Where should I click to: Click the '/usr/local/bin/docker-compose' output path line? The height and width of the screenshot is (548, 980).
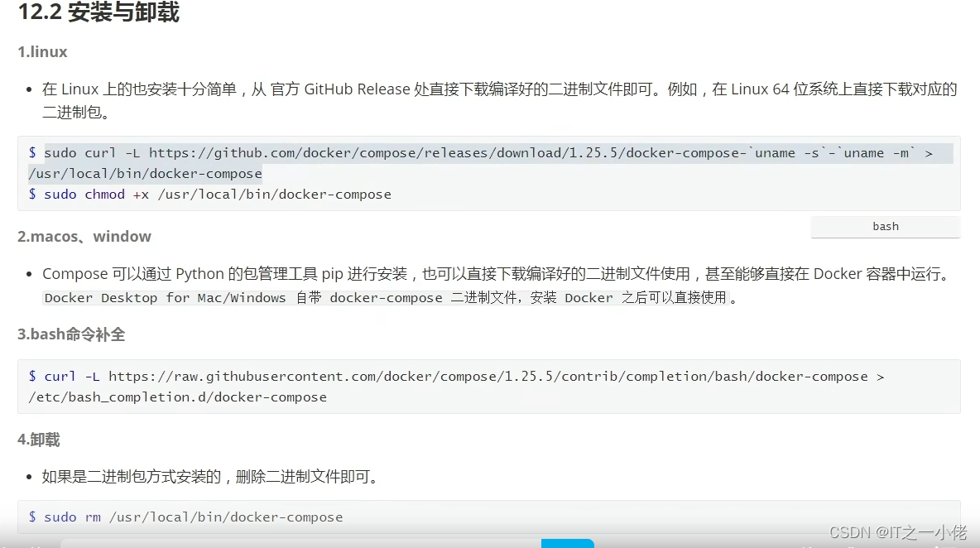146,174
